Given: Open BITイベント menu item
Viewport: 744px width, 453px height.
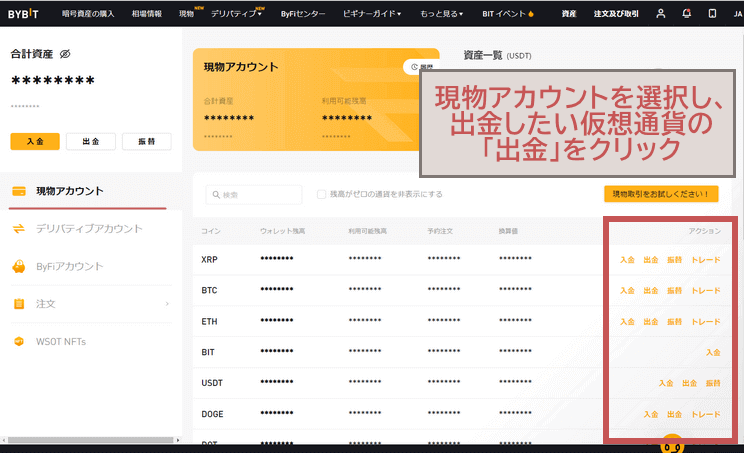Looking at the screenshot, I should click(504, 14).
